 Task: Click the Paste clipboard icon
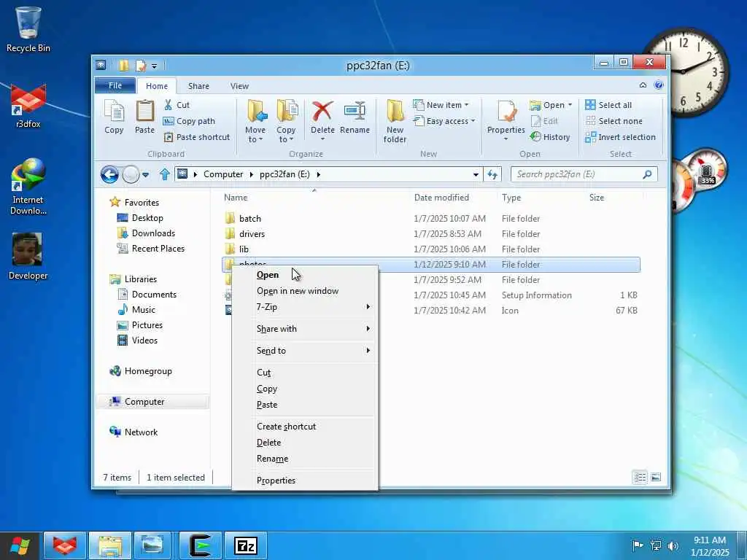(x=145, y=117)
